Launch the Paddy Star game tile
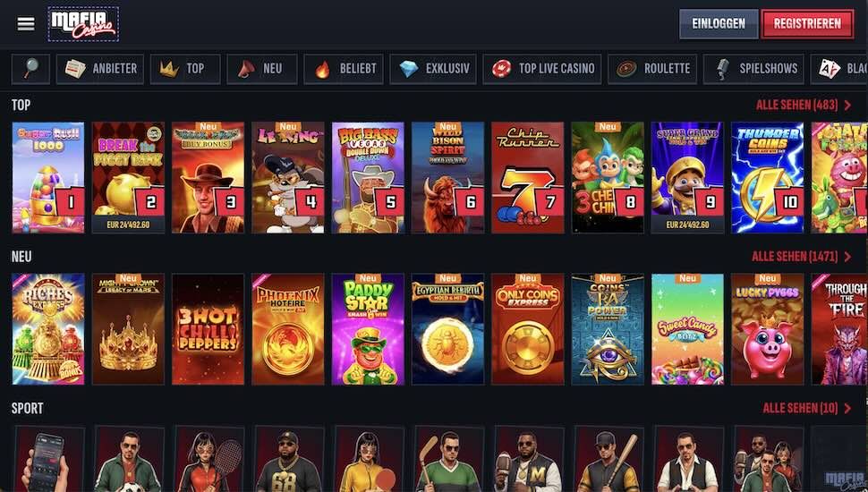Screen dimensions: 868x492 click(x=368, y=329)
